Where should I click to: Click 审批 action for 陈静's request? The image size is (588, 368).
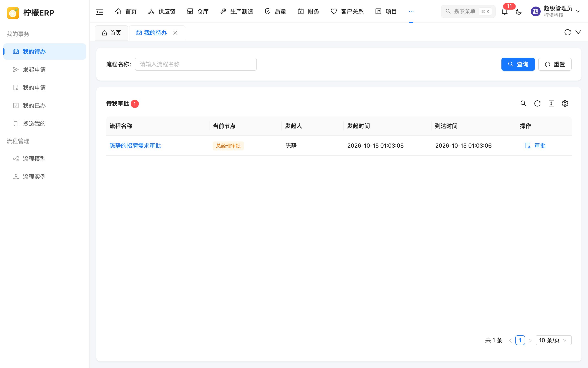pos(535,146)
